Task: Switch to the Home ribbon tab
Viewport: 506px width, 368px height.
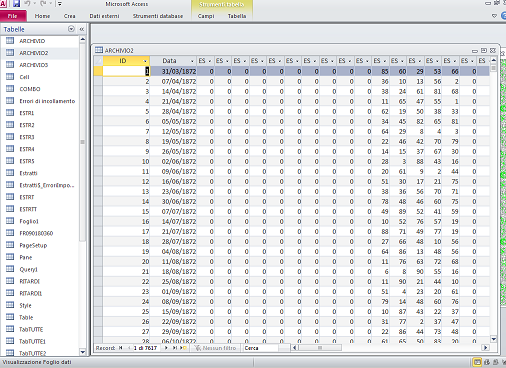Action: coord(42,16)
